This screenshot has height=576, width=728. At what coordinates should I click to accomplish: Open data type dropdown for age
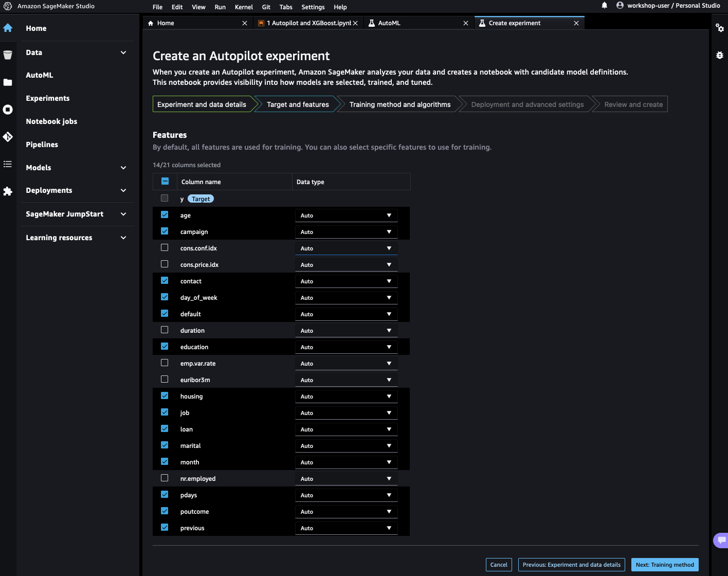[346, 215]
